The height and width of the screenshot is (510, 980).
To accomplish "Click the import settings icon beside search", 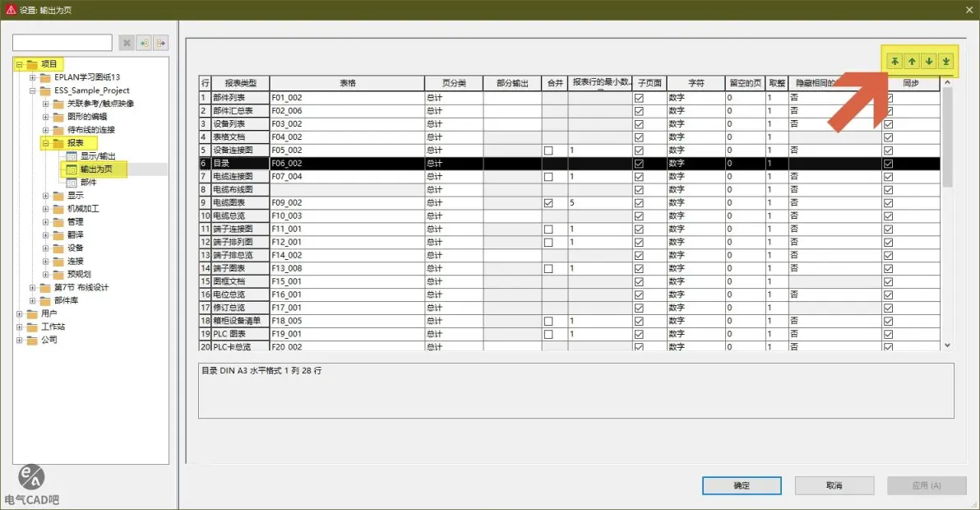I will pyautogui.click(x=144, y=43).
